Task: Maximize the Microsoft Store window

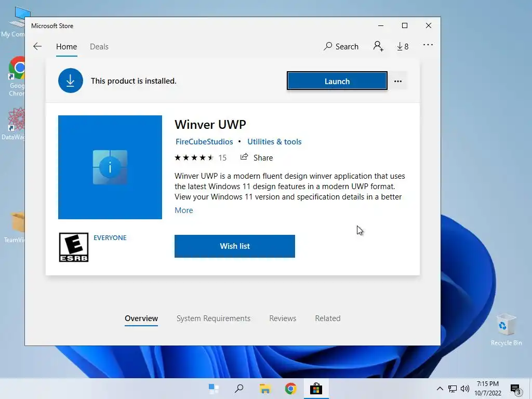Action: click(404, 26)
